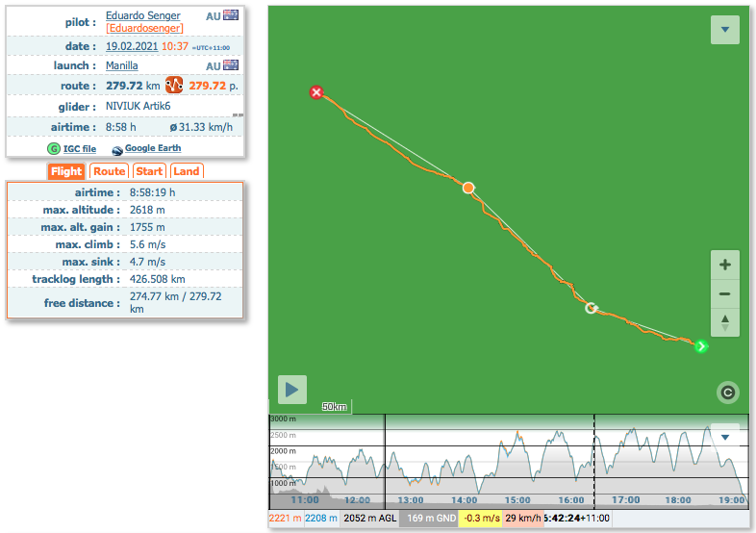The image size is (756, 533).
Task: Click the dashed time cursor in altitude chart
Action: [594, 462]
